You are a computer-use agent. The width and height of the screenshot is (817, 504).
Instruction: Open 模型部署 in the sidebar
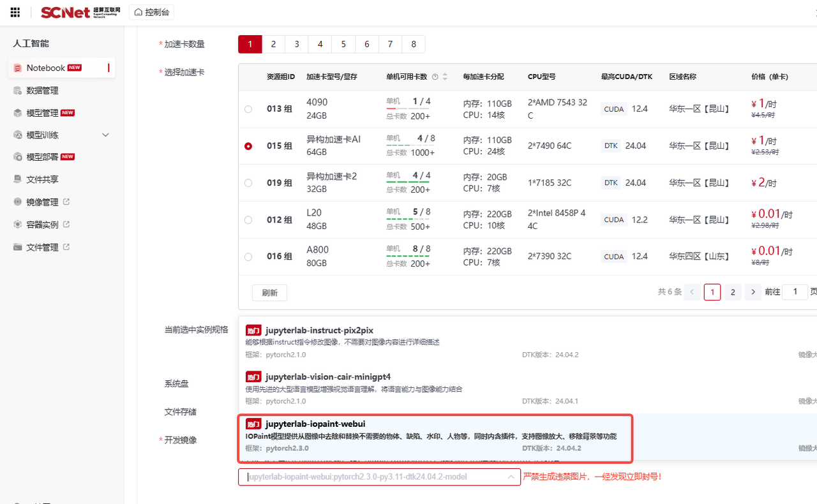42,157
